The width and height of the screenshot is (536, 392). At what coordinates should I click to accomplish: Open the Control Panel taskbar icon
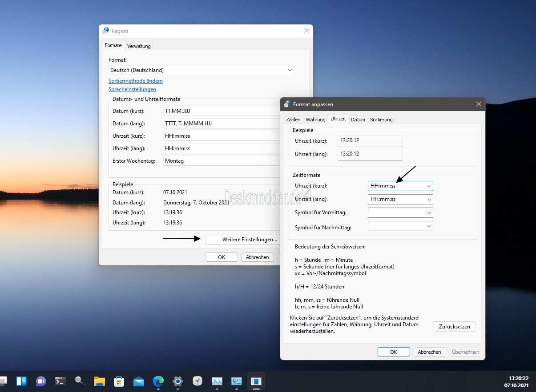(x=237, y=381)
